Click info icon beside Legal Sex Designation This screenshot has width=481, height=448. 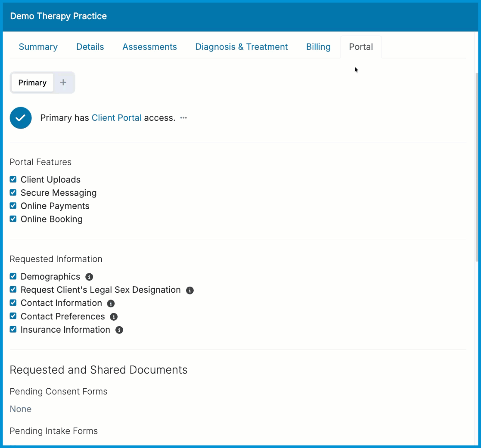click(190, 290)
